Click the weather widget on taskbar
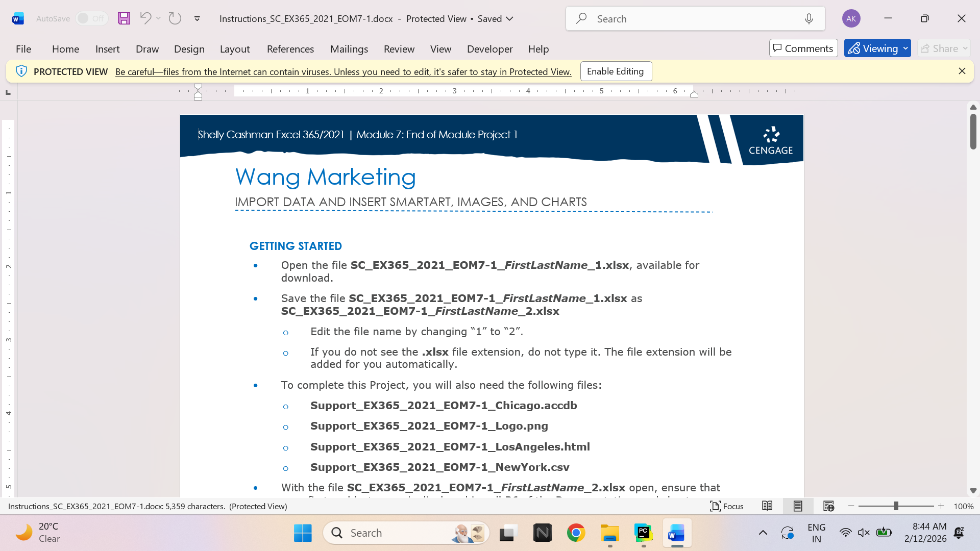The height and width of the screenshot is (551, 980). [x=38, y=533]
